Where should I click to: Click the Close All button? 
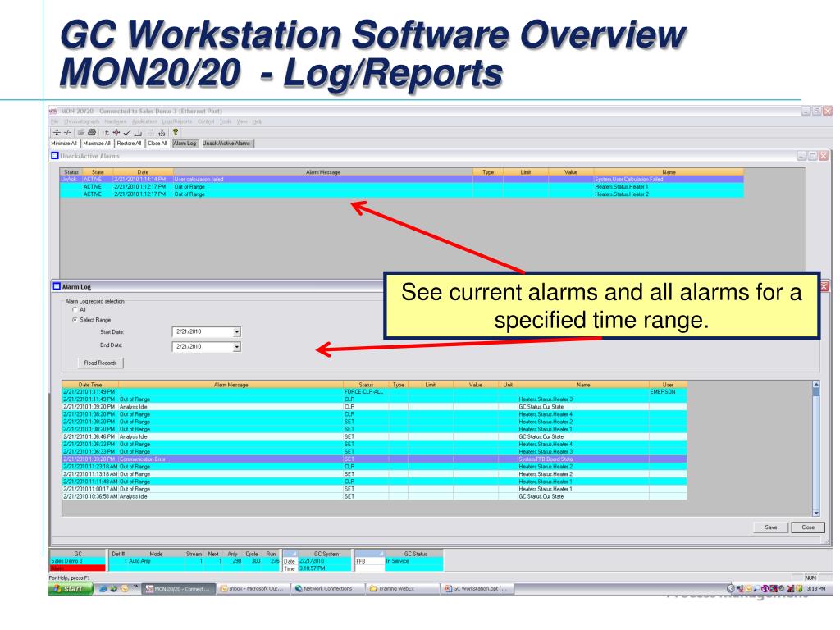(x=157, y=144)
